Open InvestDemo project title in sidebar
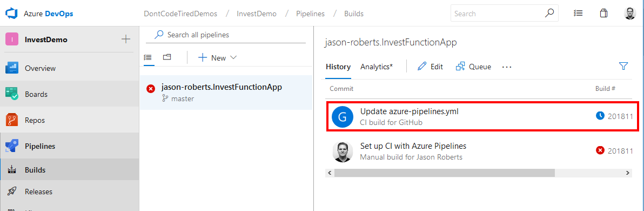This screenshot has height=211, width=644. [x=46, y=40]
